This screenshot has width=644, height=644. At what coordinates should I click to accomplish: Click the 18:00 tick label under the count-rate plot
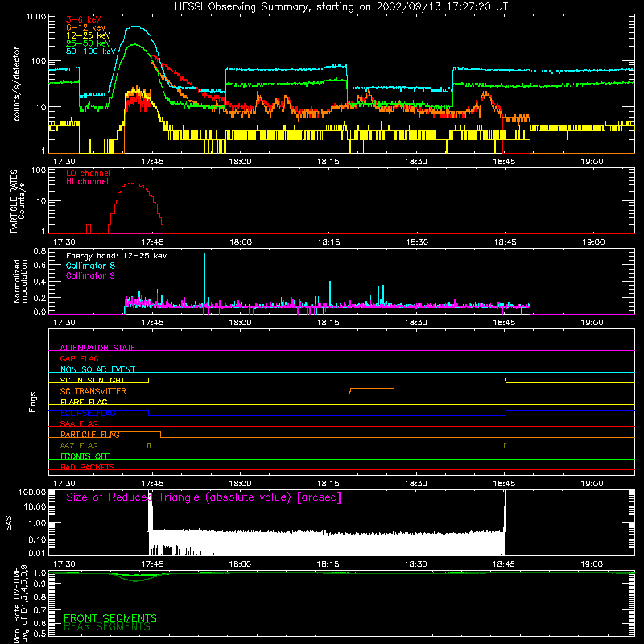click(x=240, y=162)
